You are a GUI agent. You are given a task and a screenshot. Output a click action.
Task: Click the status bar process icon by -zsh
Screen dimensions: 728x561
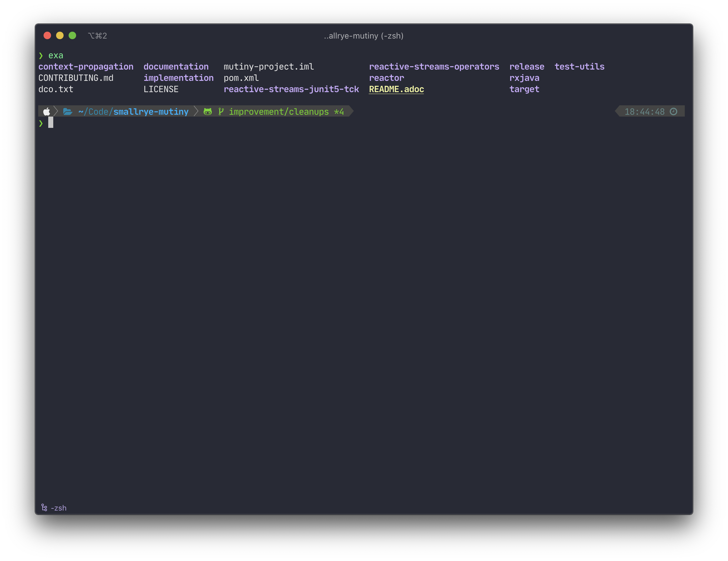click(x=44, y=507)
